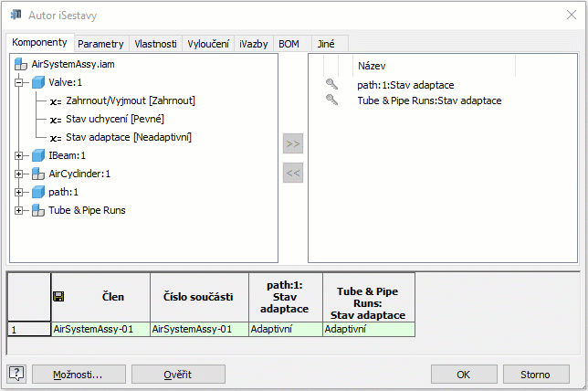Close the Autor iSestavy dialog
The image size is (588, 391).
click(x=572, y=15)
